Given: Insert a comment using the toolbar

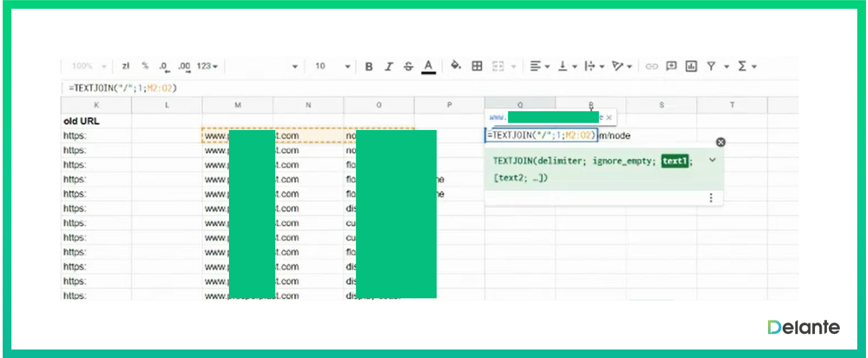Looking at the screenshot, I should click(x=671, y=66).
